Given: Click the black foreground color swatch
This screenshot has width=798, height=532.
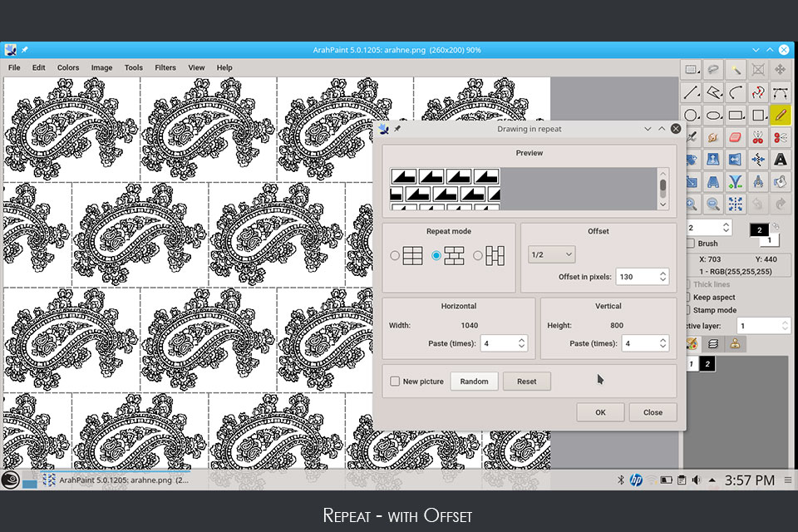Looking at the screenshot, I should [759, 230].
